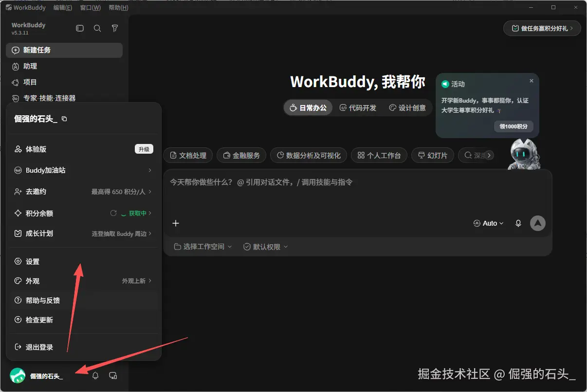587x392 pixels.
Task: Select the 文档处理 chip
Action: 188,155
